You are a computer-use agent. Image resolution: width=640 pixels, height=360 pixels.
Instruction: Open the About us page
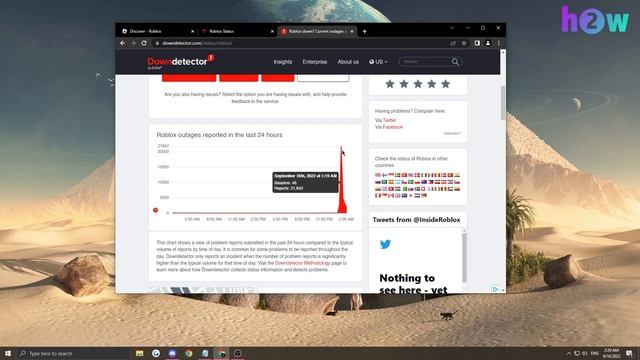[348, 62]
